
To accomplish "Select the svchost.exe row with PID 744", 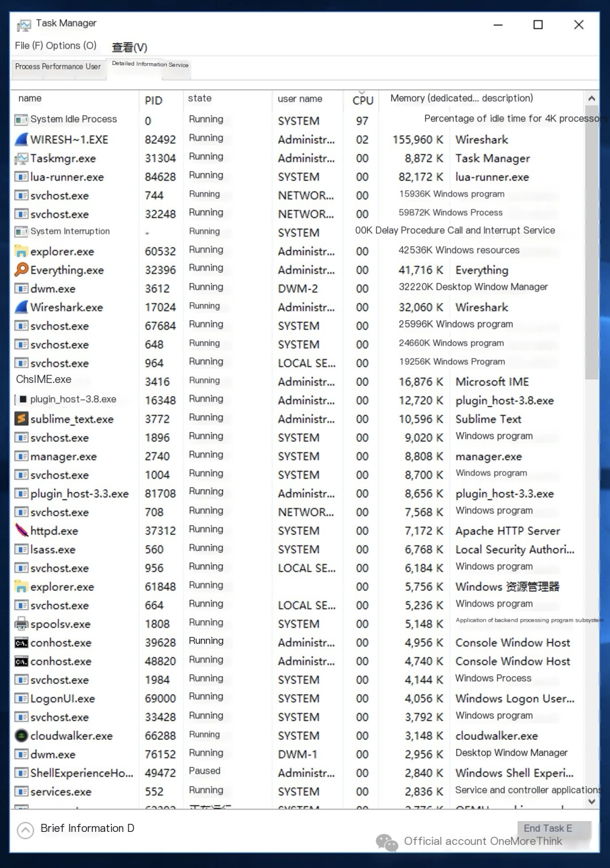I will 298,195.
